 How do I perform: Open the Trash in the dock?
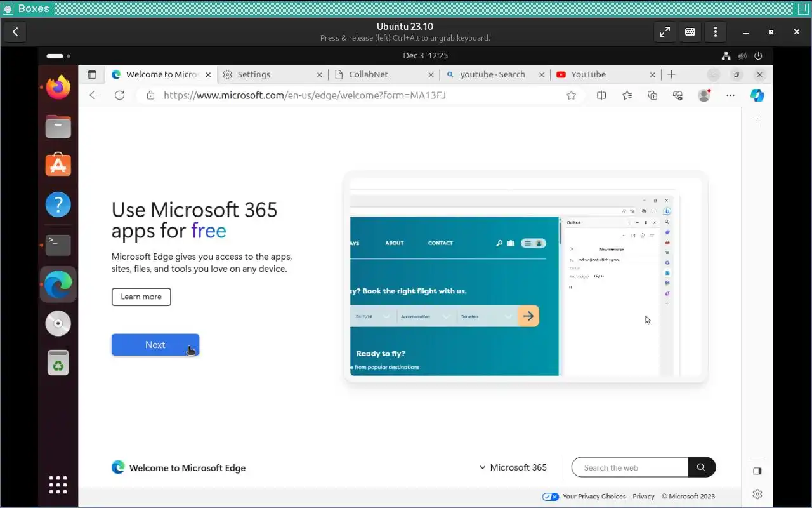point(58,363)
